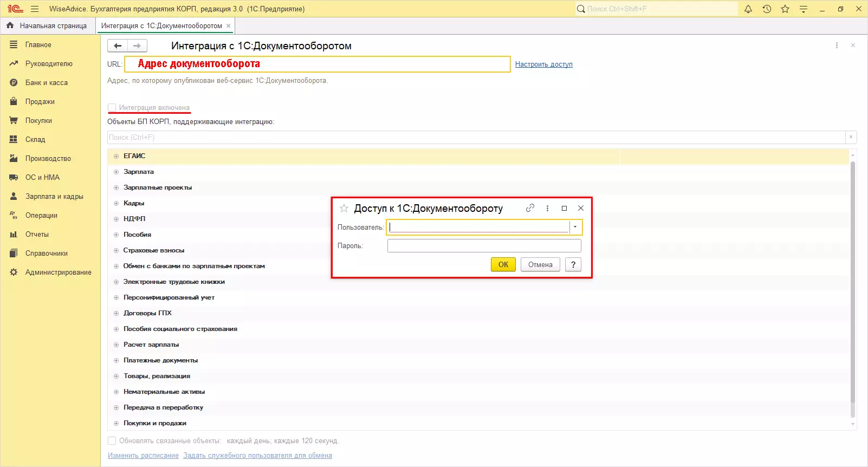Add dialog to favorites with star icon
This screenshot has width=868, height=467.
click(x=344, y=208)
